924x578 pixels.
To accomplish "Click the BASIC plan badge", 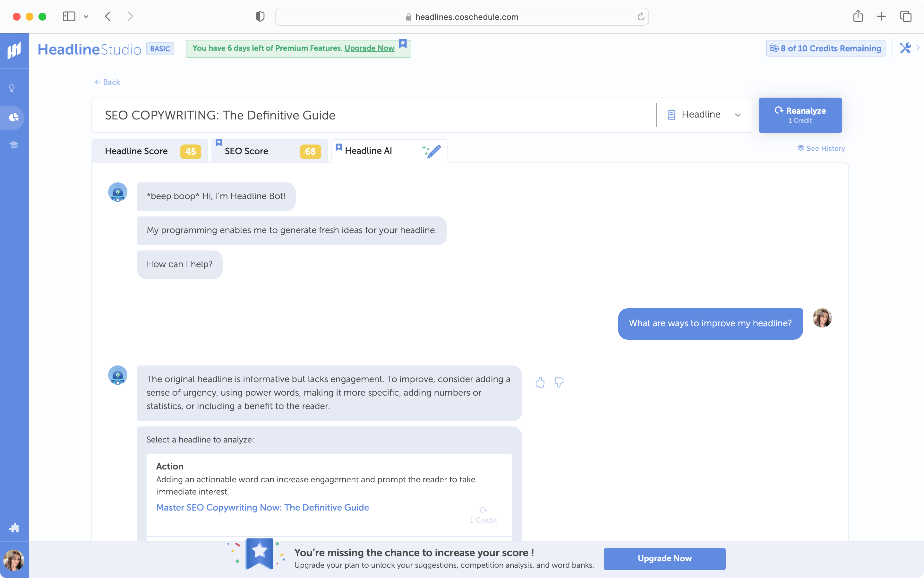I will [160, 49].
